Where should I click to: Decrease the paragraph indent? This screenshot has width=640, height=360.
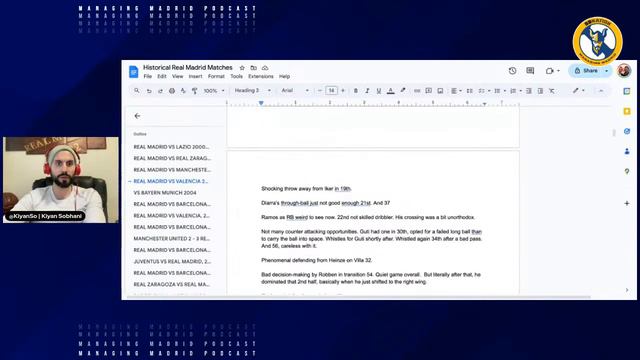point(529,91)
